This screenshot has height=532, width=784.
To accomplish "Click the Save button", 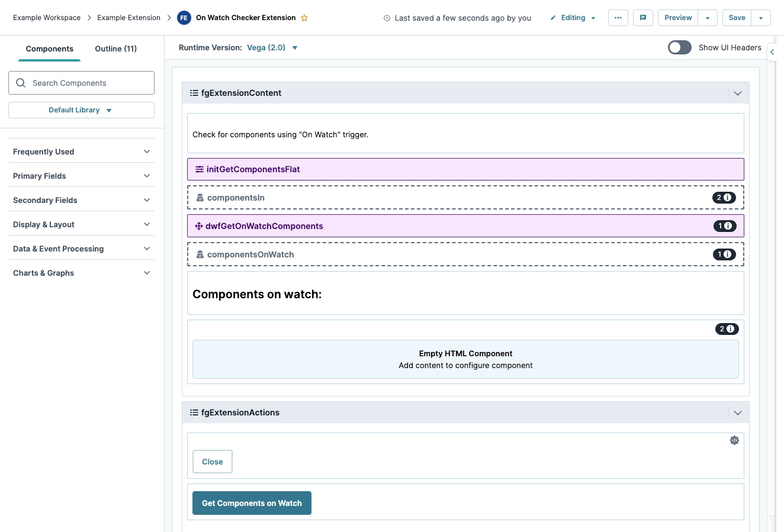I will click(x=737, y=18).
